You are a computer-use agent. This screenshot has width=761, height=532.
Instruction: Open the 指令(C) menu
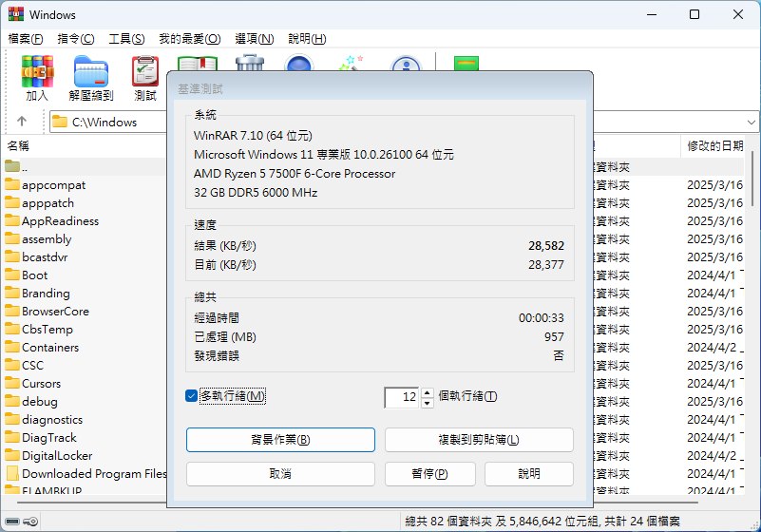point(76,39)
